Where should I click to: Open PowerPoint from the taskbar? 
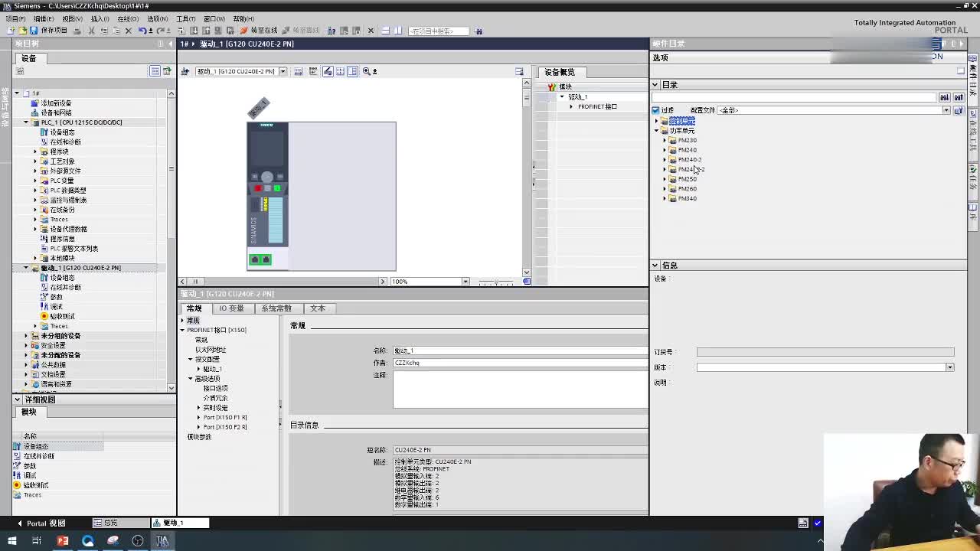tap(63, 541)
